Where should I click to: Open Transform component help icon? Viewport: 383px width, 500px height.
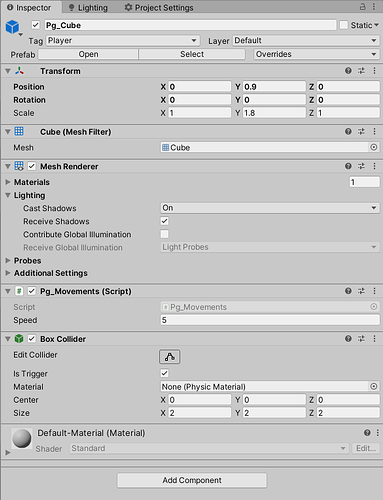point(348,71)
